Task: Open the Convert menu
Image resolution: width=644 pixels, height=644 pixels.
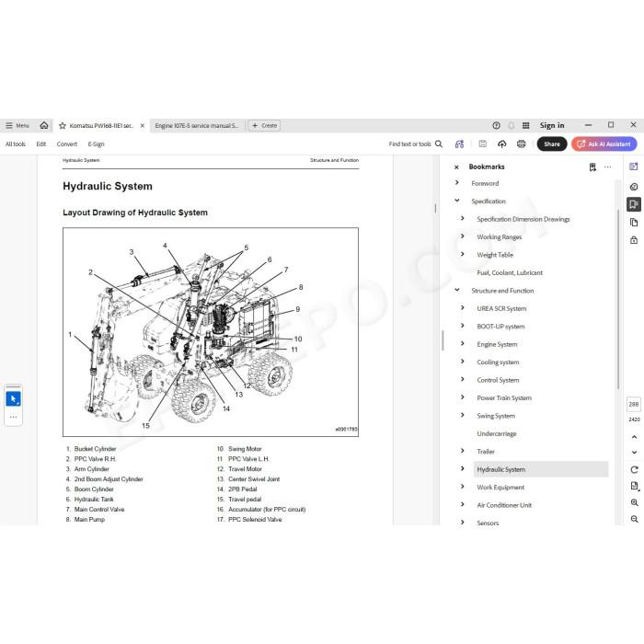Action: pyautogui.click(x=67, y=144)
